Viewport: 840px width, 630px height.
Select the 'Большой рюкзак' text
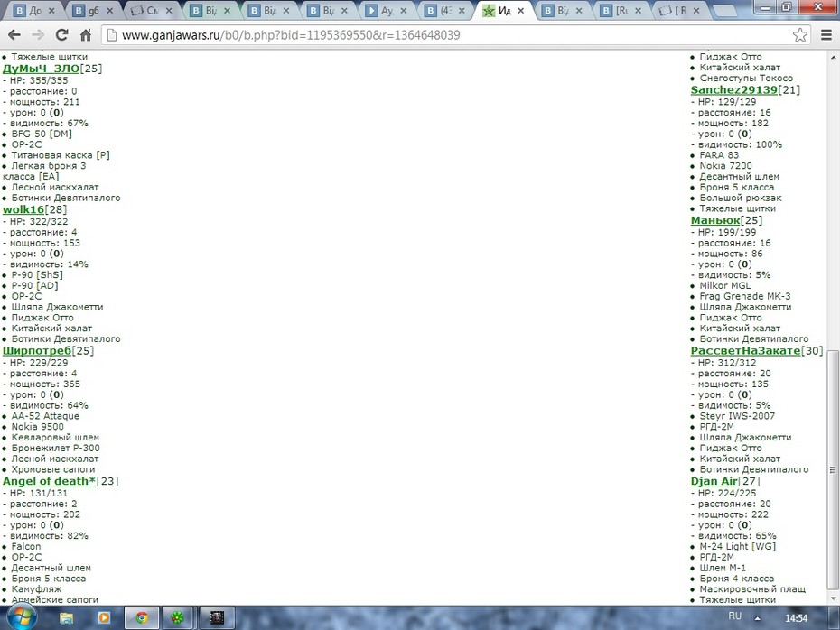(x=741, y=198)
